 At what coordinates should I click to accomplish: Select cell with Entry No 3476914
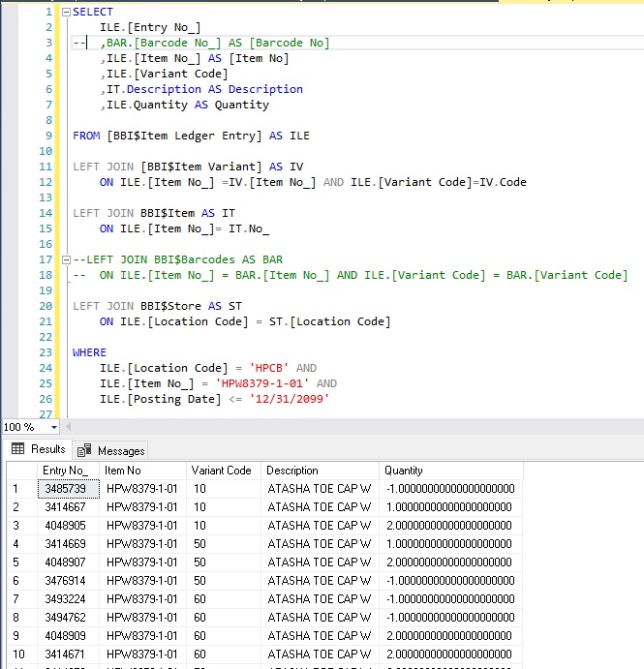pyautogui.click(x=69, y=580)
